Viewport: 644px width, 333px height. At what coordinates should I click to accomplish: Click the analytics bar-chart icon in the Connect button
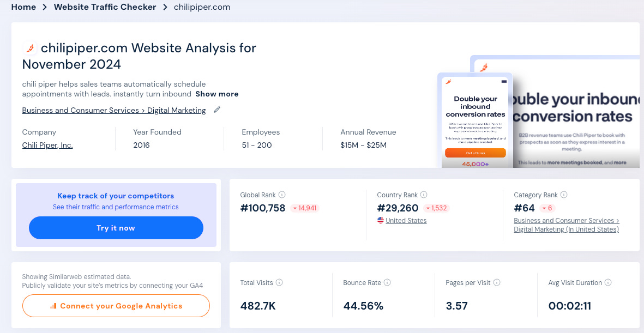[x=53, y=306]
